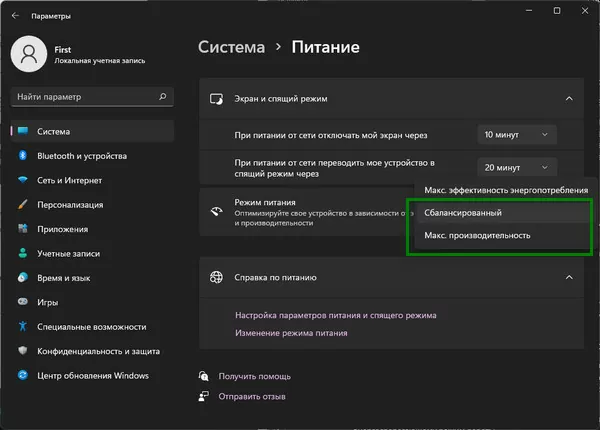Open screen-off timeout dropdown set to 10 минут
Screen dimensions: 600x430
516,134
